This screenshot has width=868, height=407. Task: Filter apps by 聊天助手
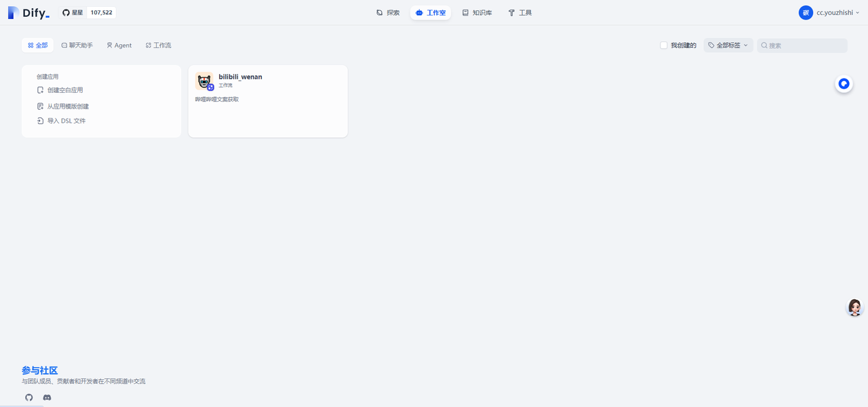[77, 45]
